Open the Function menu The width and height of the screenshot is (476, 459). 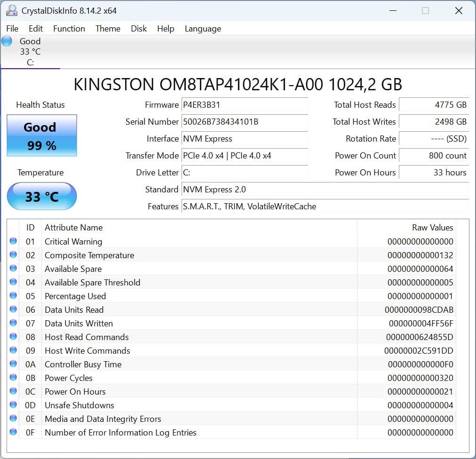[69, 29]
